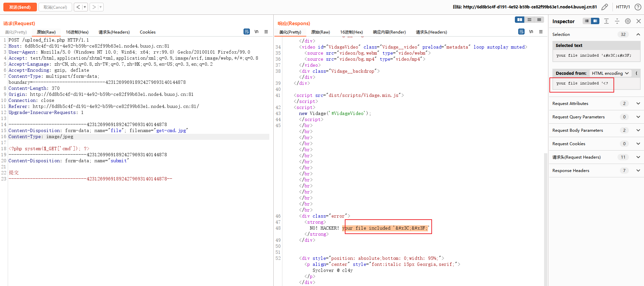
Task: Open response 请求头(Headers) tab
Action: [x=431, y=32]
